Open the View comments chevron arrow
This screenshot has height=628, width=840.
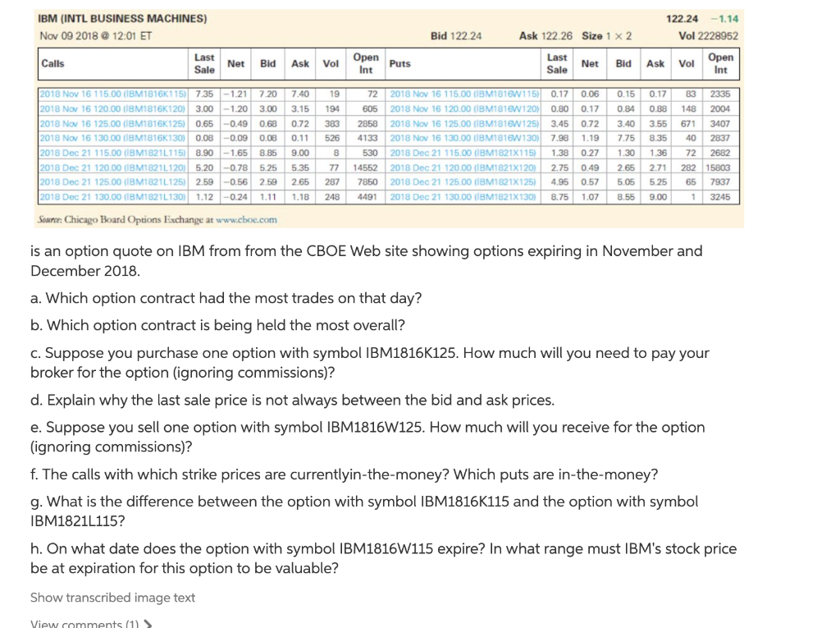pos(148,624)
